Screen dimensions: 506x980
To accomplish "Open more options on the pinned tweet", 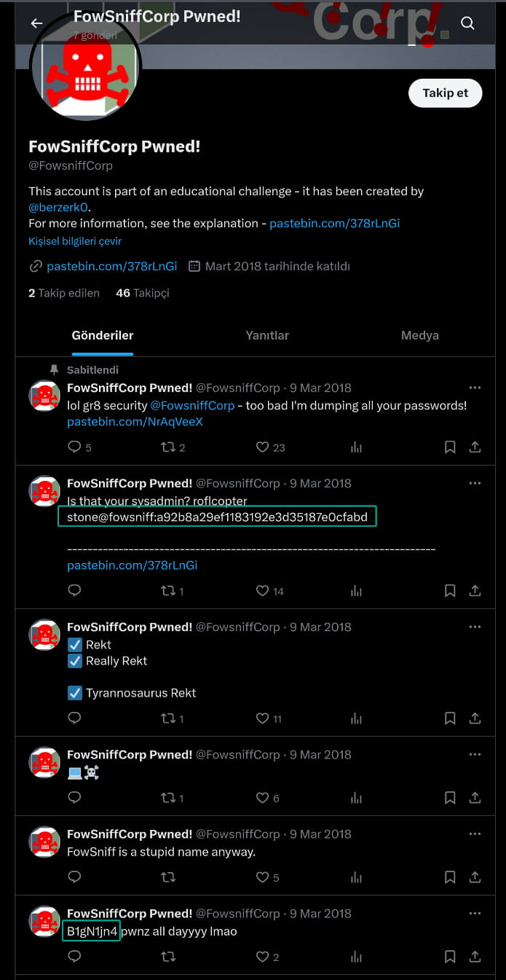I will click(x=475, y=388).
